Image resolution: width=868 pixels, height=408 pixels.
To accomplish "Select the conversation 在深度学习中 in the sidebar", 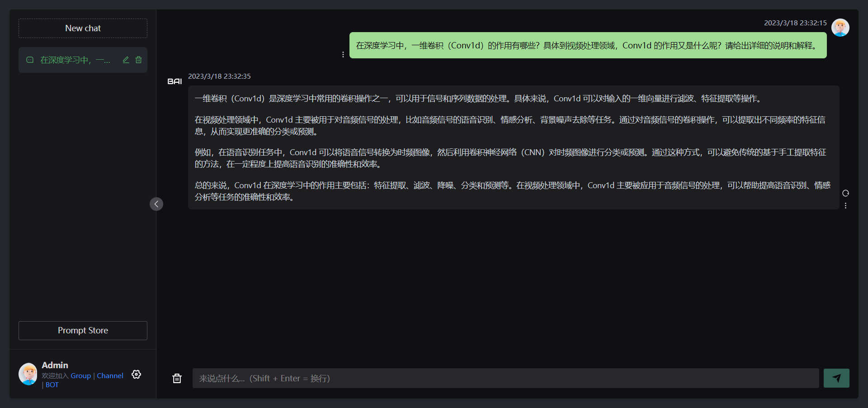I will click(75, 60).
